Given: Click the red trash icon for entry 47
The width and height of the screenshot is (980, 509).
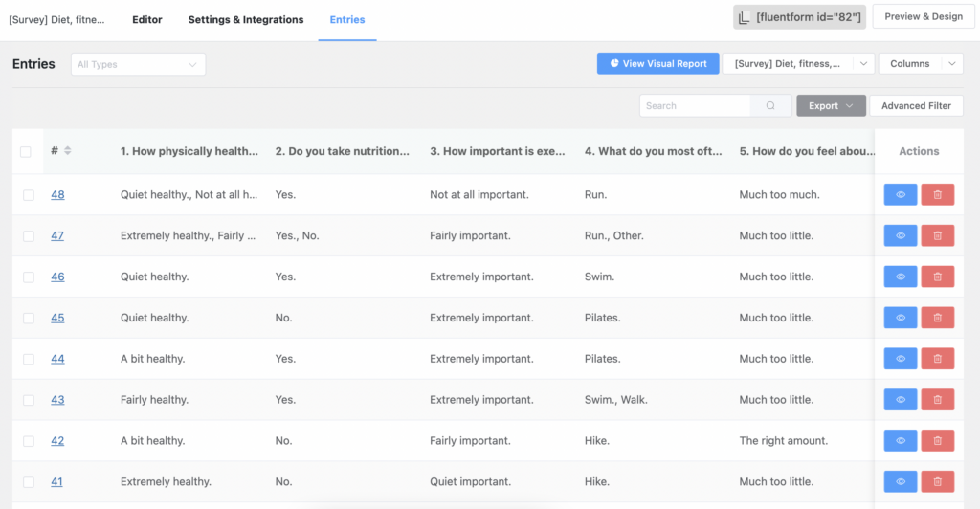Looking at the screenshot, I should (x=937, y=236).
